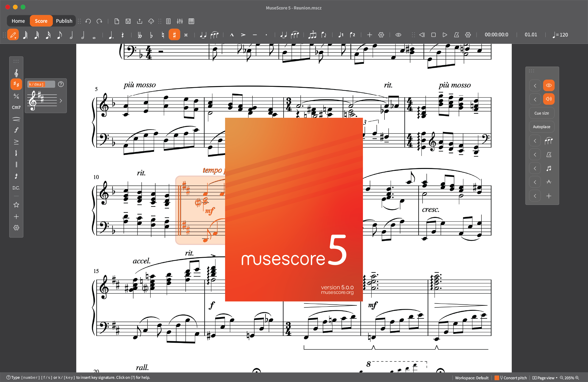
Task: Open the Home tab
Action: 18,21
